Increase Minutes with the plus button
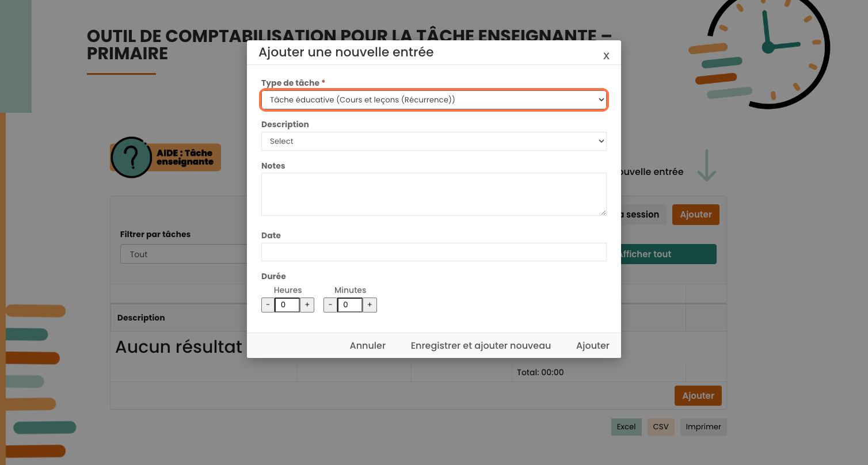Image resolution: width=868 pixels, height=465 pixels. pos(370,305)
